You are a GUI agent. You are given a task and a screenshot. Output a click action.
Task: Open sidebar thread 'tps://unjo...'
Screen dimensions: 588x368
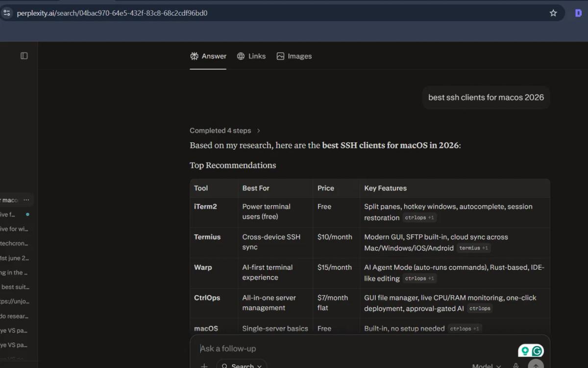(x=14, y=301)
